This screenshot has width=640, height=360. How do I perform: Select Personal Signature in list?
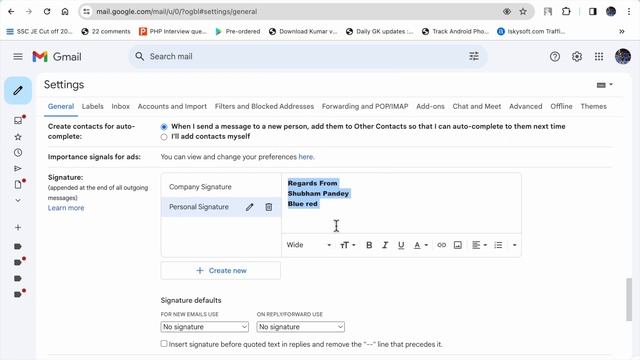click(x=199, y=207)
